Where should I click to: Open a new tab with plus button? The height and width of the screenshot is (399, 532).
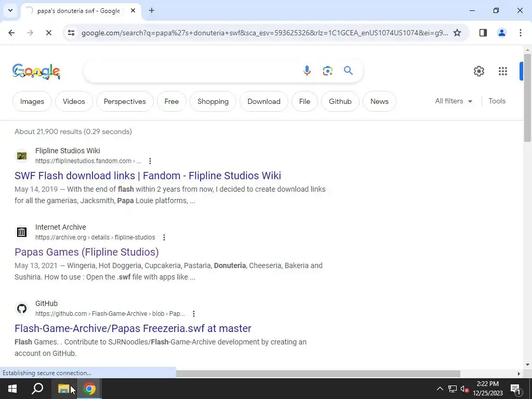[152, 10]
